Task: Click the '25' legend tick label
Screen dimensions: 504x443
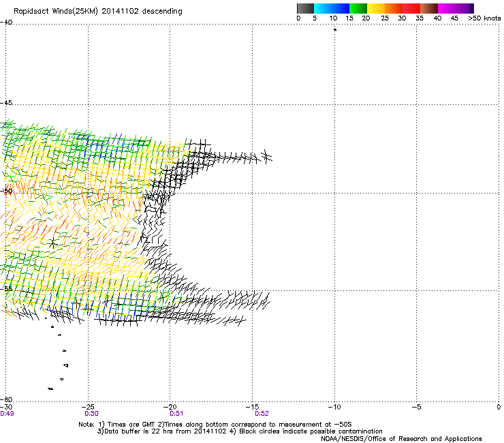Action: [x=385, y=18]
